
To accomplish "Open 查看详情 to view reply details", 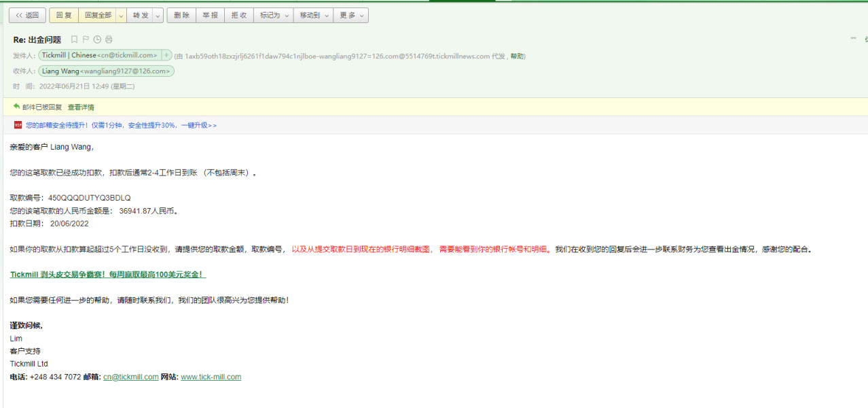I will click(81, 107).
